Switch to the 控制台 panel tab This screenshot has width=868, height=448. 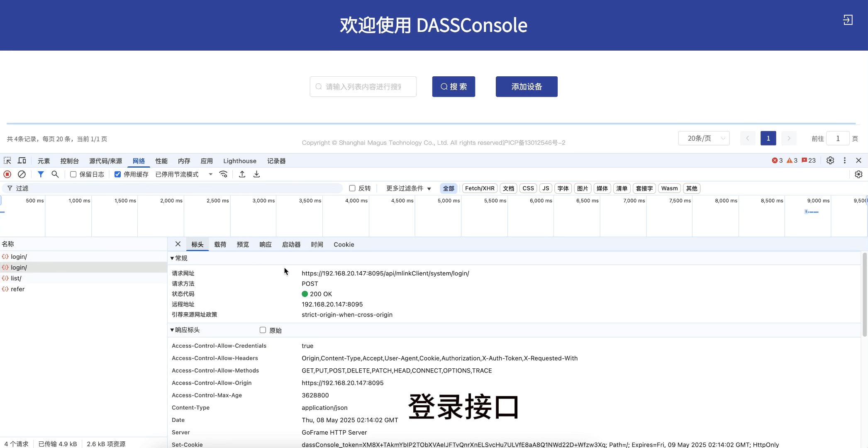tap(69, 161)
